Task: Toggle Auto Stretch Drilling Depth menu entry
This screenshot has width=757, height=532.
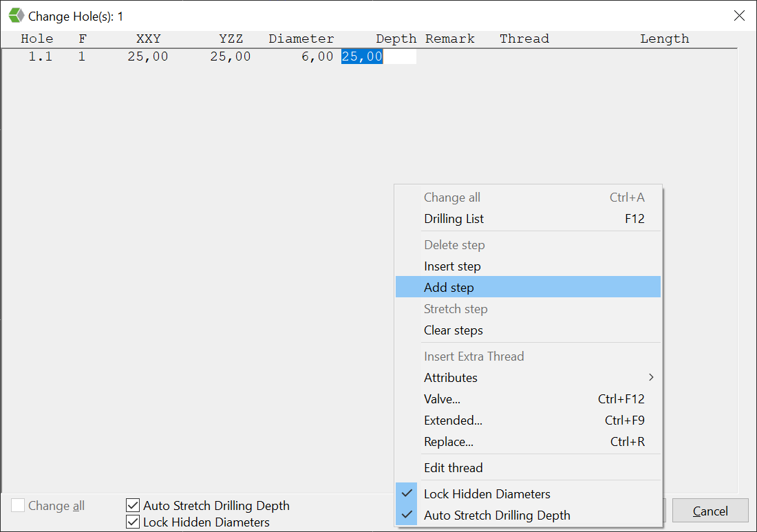Action: (x=528, y=515)
